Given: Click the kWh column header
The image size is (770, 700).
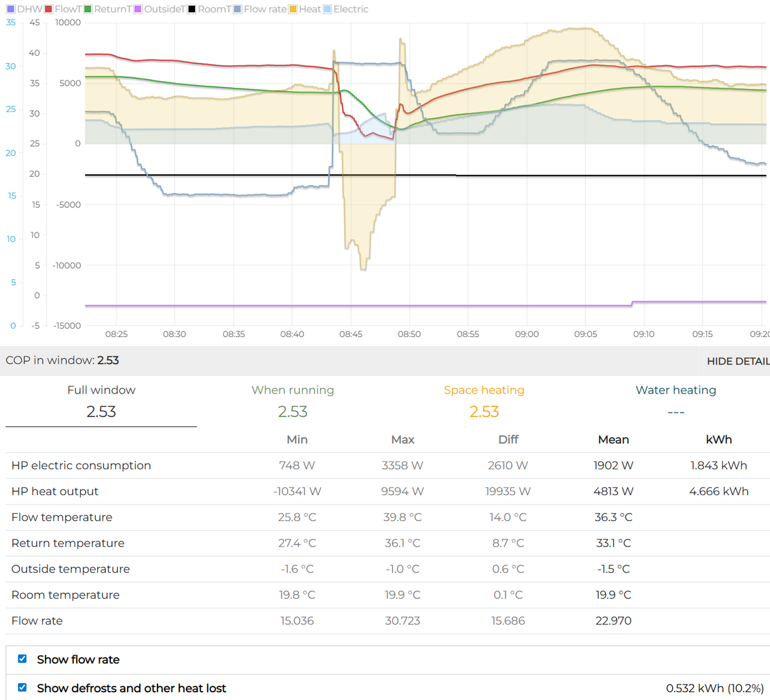Looking at the screenshot, I should (x=718, y=439).
